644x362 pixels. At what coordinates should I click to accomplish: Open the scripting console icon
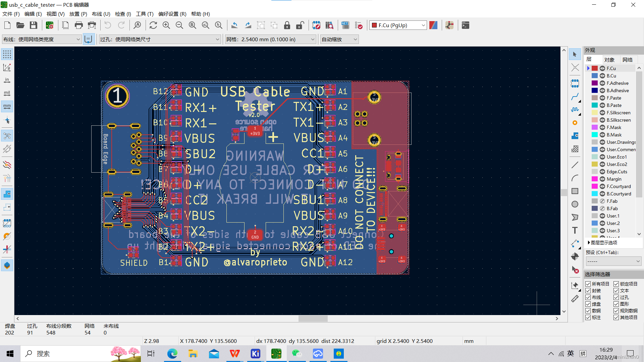465,25
